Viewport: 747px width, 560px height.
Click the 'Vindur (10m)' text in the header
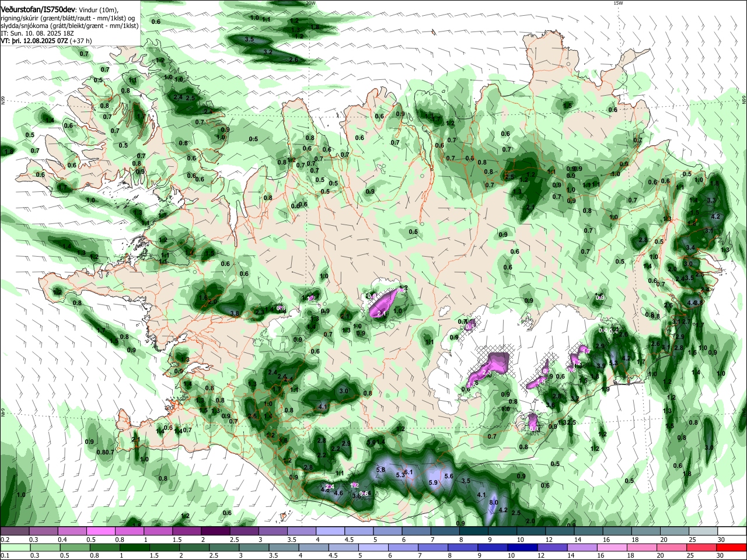[97, 10]
